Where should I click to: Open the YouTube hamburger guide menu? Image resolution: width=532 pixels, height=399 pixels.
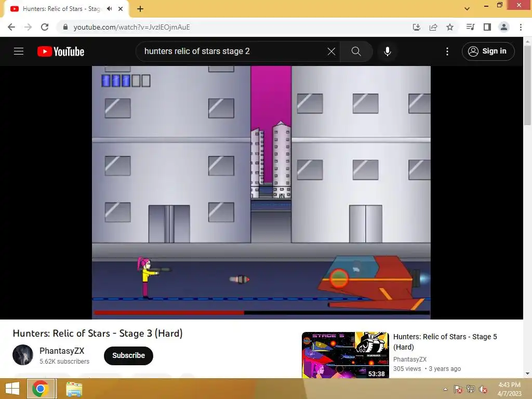19,51
